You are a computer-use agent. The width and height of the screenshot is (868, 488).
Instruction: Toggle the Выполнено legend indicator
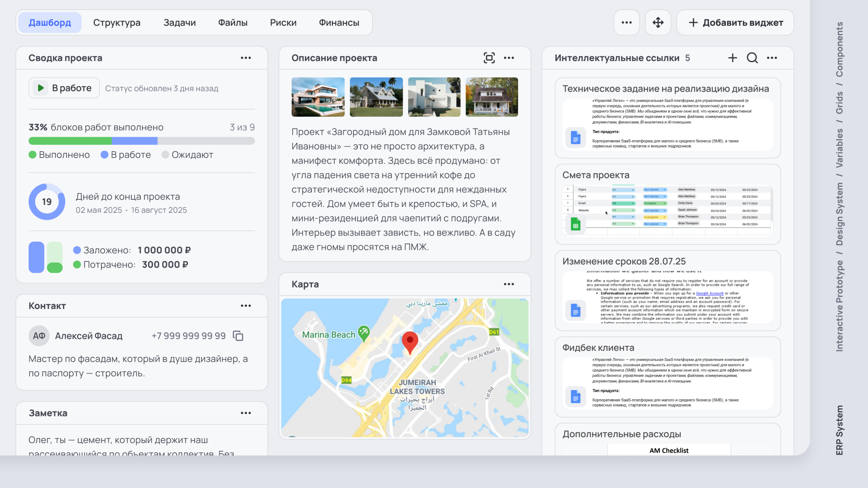[x=32, y=155]
